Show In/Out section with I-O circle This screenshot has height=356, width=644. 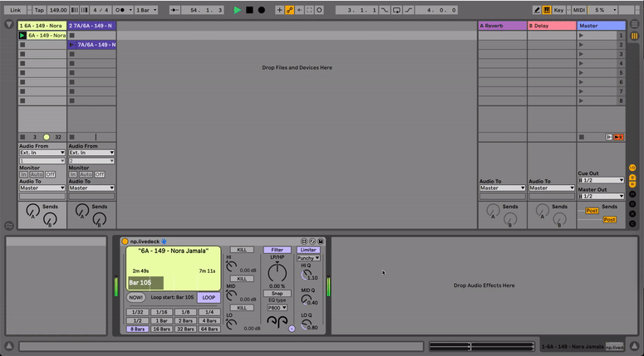[x=632, y=168]
